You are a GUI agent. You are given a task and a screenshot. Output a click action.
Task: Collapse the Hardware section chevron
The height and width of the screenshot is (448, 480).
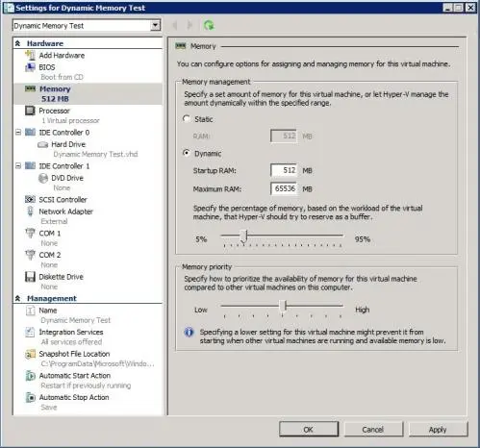(x=18, y=43)
